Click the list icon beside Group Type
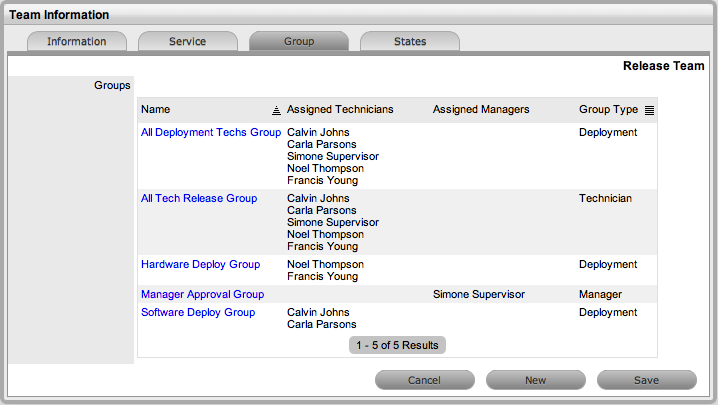 pyautogui.click(x=649, y=110)
